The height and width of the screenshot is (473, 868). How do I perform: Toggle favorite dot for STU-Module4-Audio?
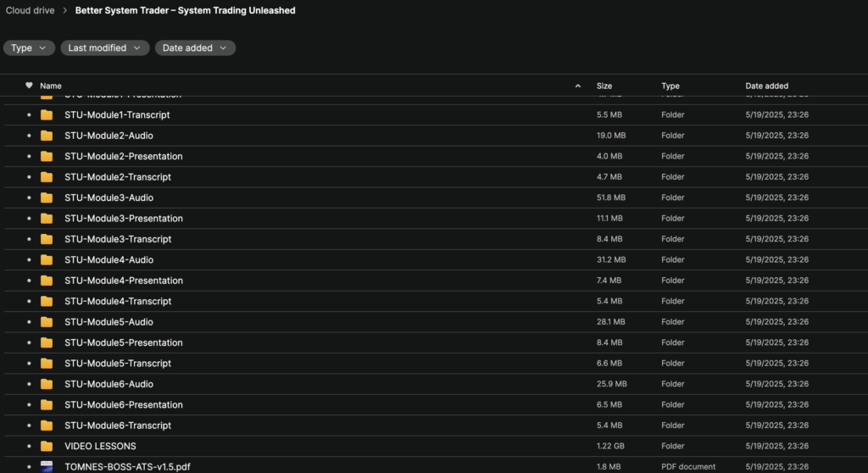[29, 259]
